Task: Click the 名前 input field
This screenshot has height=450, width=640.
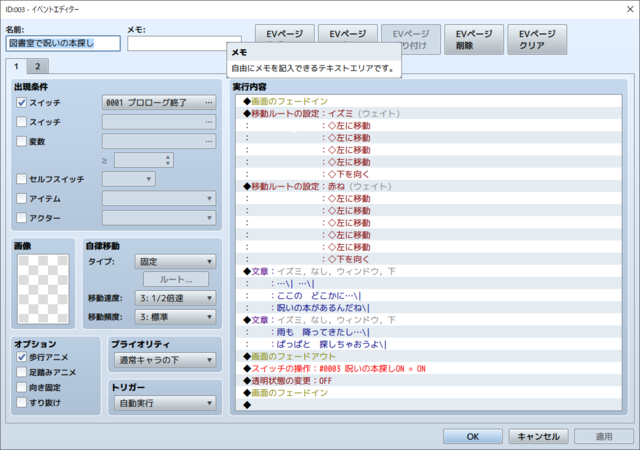Action: pos(63,43)
